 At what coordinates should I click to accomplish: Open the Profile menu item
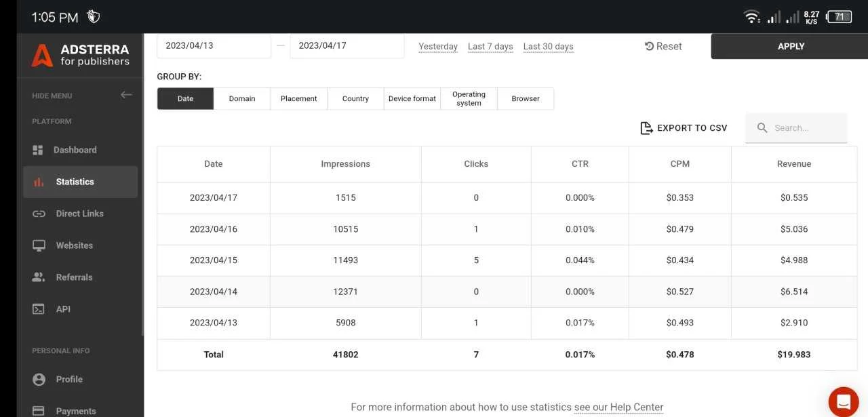click(x=80, y=379)
